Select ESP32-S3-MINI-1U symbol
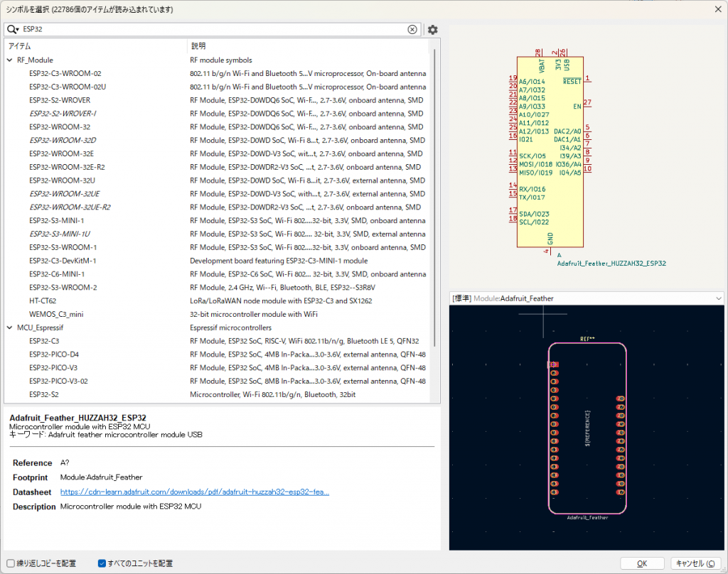Image resolution: width=728 pixels, height=574 pixels. [60, 234]
